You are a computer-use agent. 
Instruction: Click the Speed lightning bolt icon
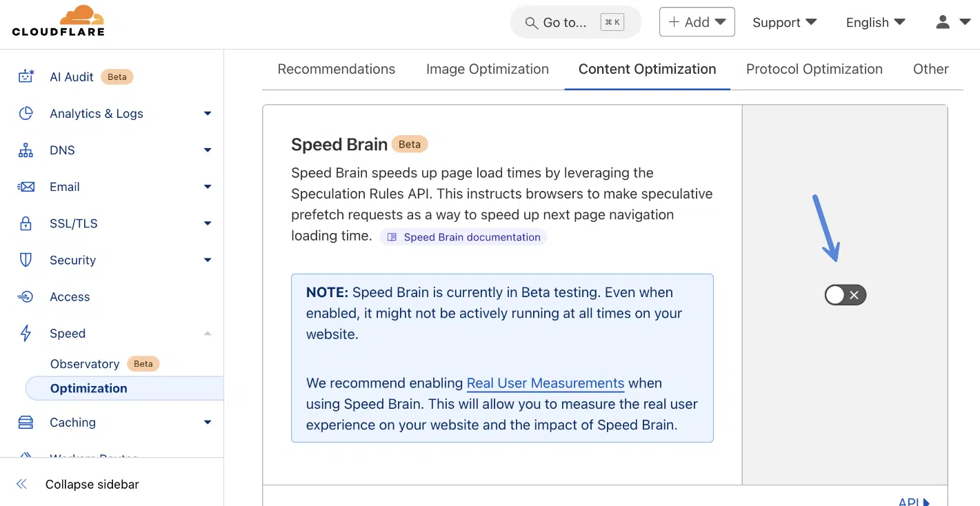click(x=26, y=333)
